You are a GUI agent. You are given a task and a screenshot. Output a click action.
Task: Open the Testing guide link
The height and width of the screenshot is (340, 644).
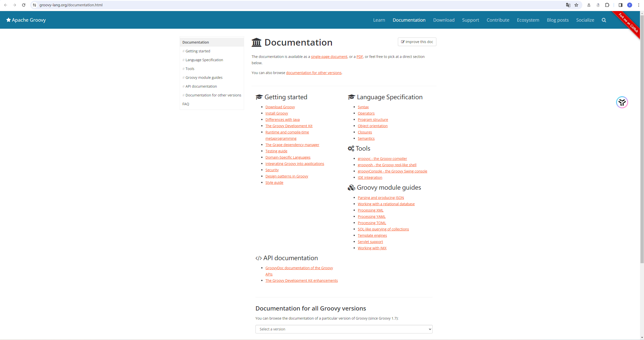pos(276,151)
